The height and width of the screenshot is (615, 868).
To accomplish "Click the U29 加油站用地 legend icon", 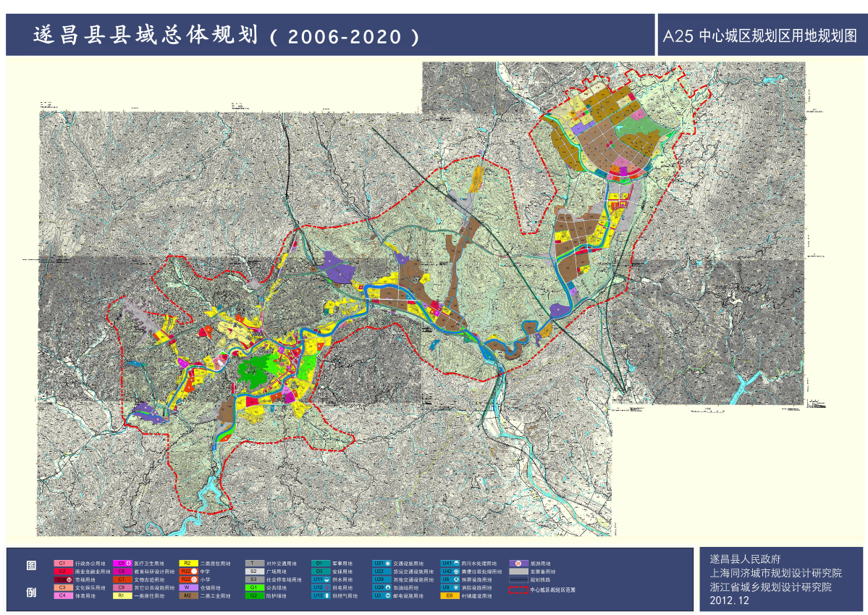I will 382,588.
